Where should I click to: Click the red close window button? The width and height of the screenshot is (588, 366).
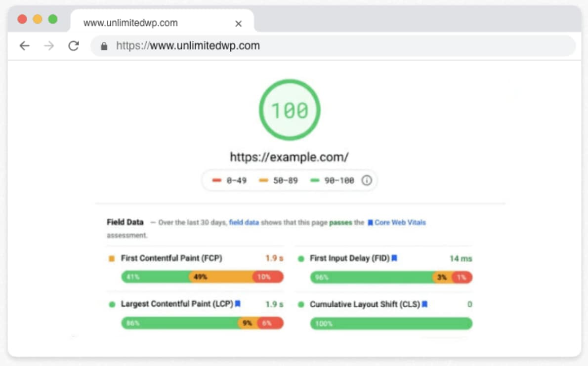click(22, 19)
